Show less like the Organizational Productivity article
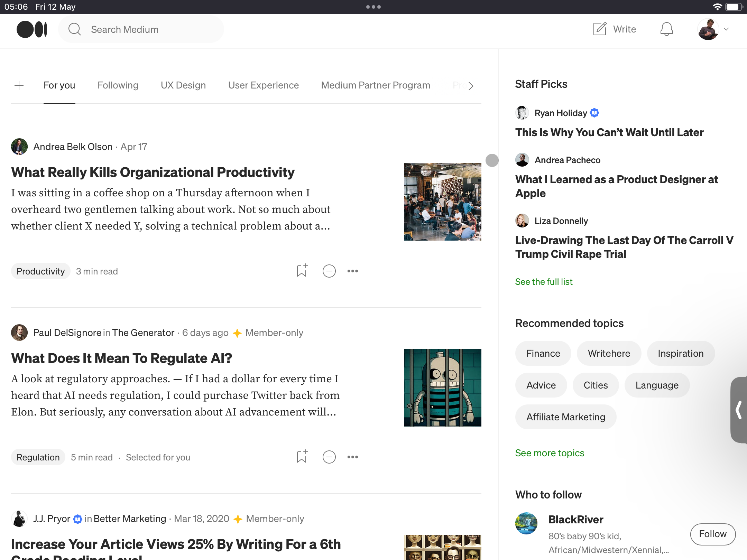 [x=329, y=271]
